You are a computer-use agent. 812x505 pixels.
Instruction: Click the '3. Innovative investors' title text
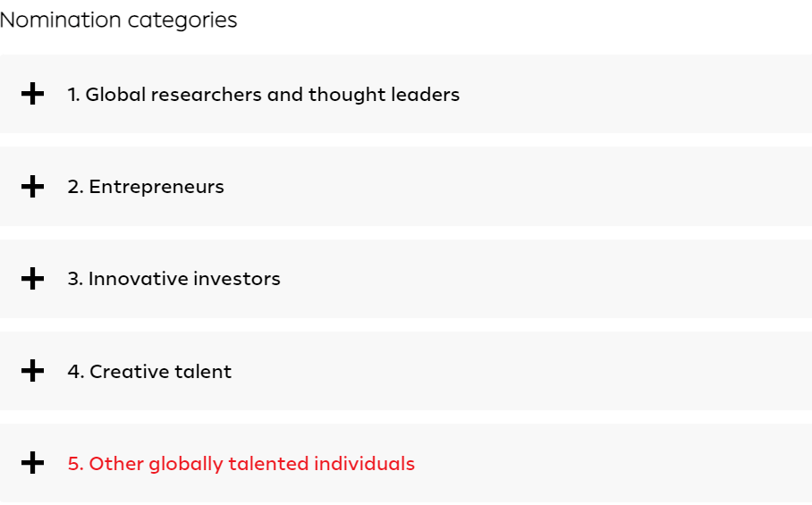click(173, 279)
